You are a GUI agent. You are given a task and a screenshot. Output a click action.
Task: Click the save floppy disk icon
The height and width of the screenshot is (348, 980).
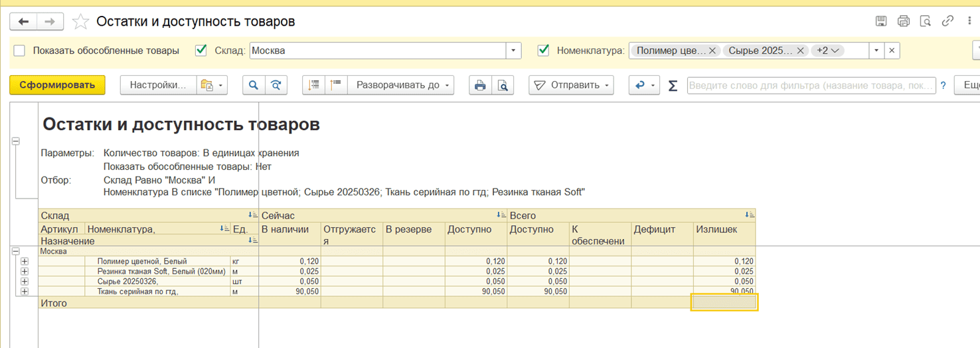tap(881, 21)
